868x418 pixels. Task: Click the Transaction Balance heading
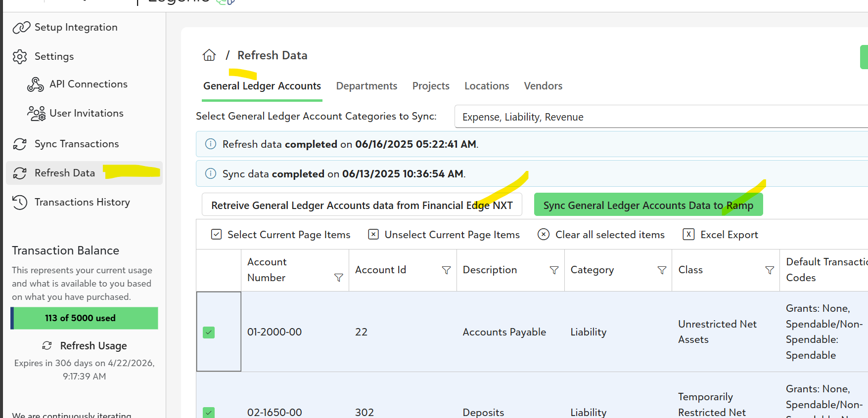coord(65,251)
